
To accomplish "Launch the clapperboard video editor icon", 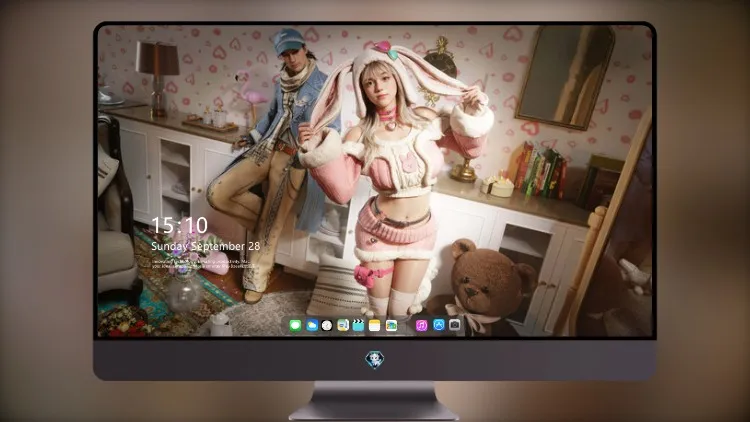I will 358,326.
